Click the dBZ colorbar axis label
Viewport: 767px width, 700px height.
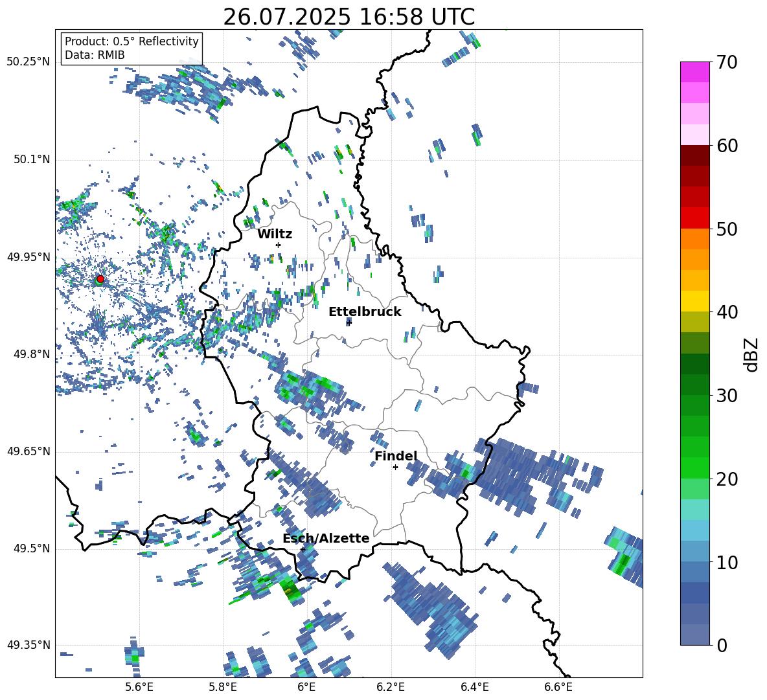(x=752, y=354)
